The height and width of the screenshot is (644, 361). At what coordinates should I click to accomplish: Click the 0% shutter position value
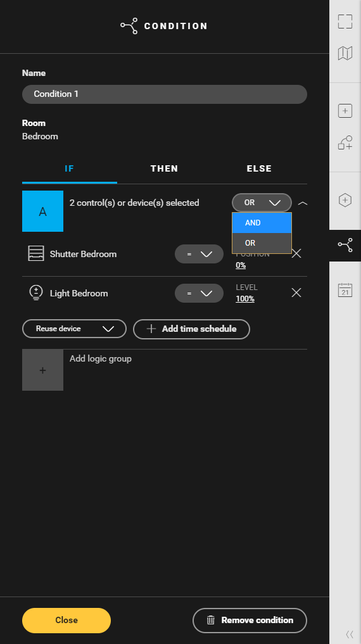point(241,265)
